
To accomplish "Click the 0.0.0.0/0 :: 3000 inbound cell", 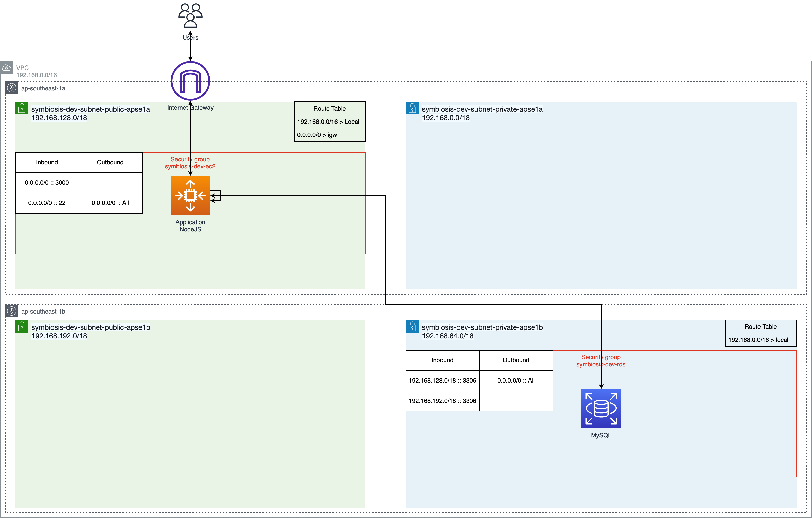I will [47, 183].
